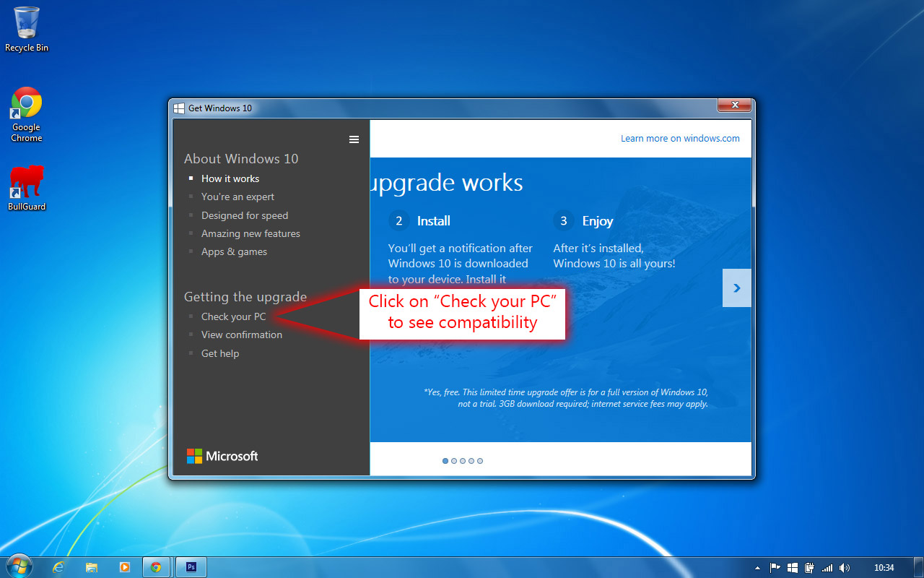Go to Designed for speed
This screenshot has width=924, height=578.
245,215
